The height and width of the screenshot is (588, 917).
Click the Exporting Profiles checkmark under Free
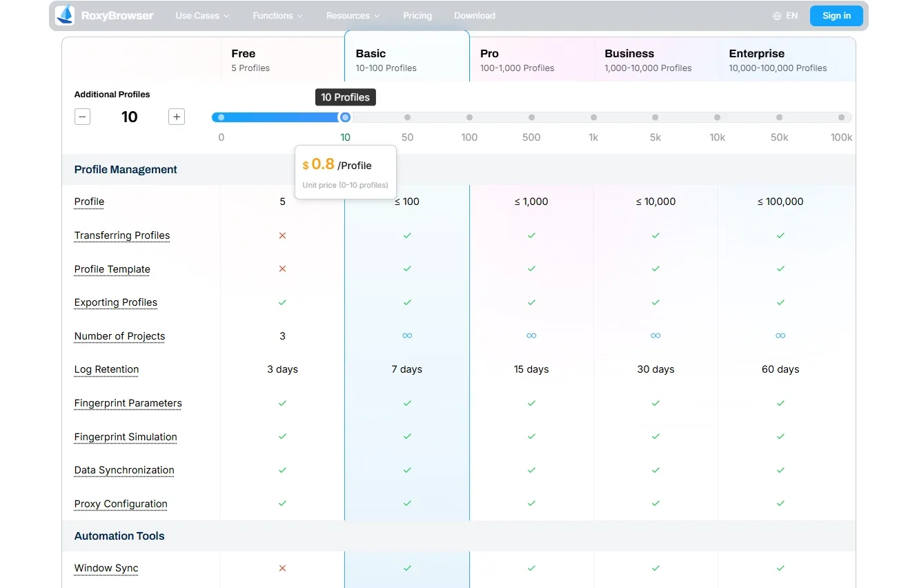[x=282, y=302]
